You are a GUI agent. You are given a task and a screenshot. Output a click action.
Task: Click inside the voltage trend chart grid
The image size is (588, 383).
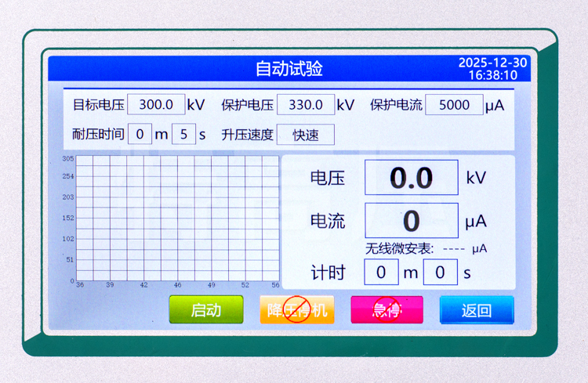point(177,218)
